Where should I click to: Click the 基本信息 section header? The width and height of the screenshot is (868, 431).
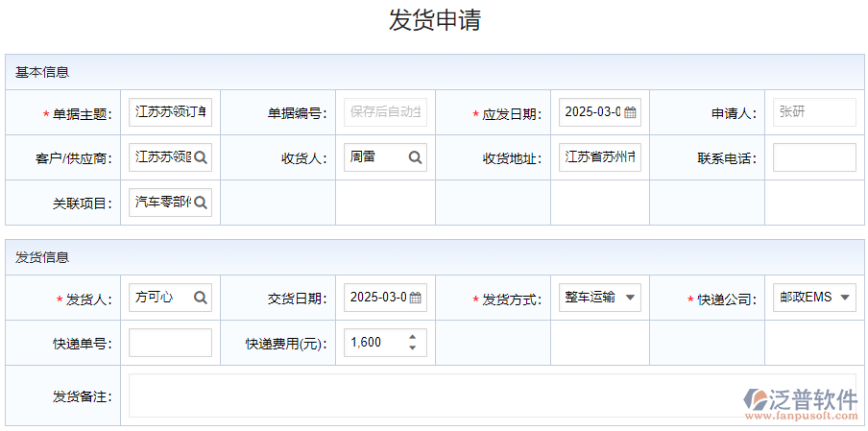click(x=42, y=72)
